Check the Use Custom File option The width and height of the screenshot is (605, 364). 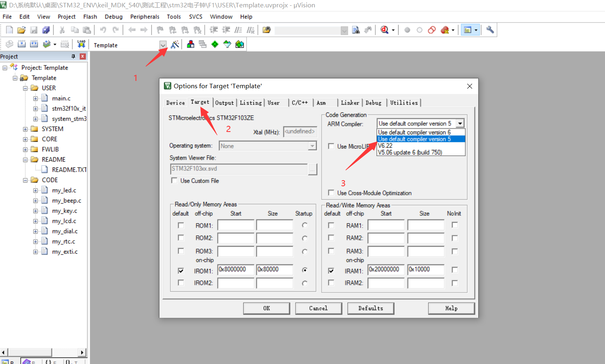pyautogui.click(x=175, y=181)
